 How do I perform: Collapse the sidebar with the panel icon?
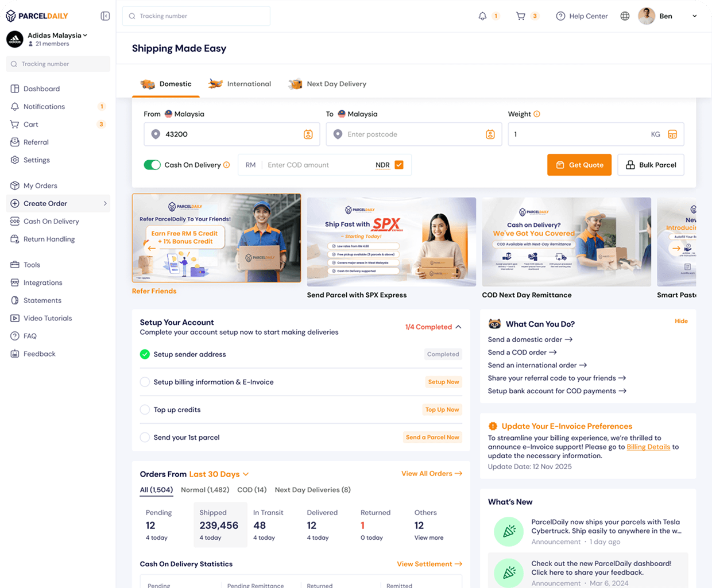click(x=105, y=16)
